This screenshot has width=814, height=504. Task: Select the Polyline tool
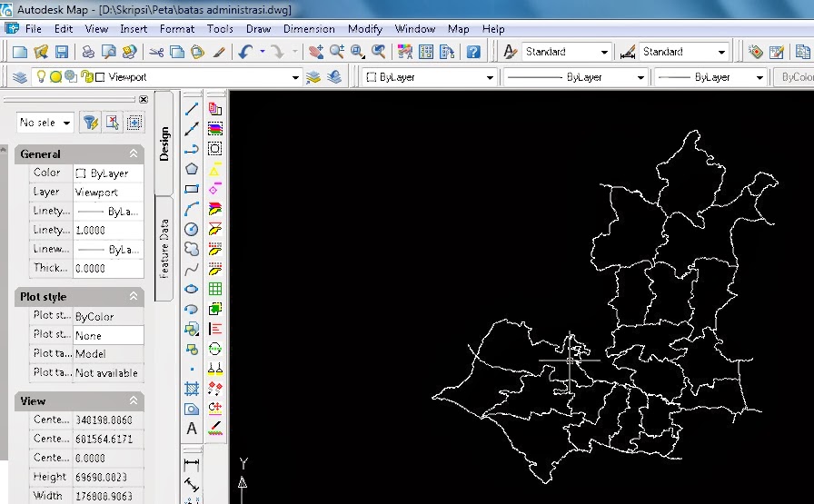click(x=192, y=149)
